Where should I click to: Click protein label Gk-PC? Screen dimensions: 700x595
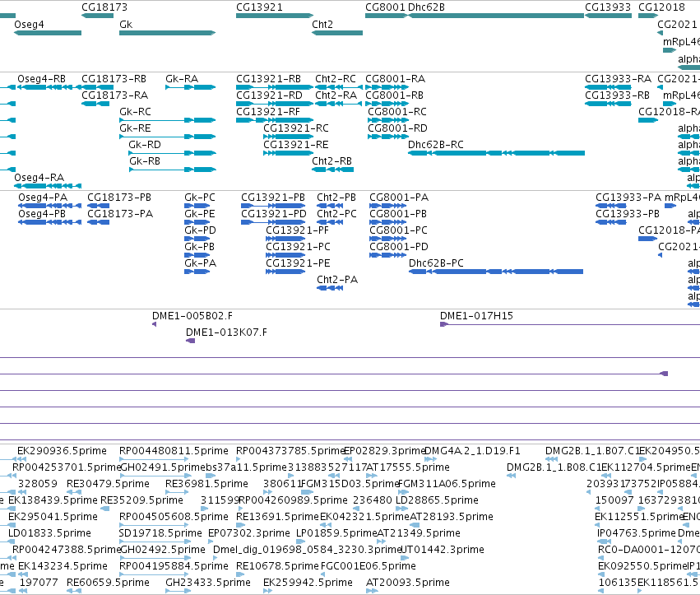[x=200, y=198]
